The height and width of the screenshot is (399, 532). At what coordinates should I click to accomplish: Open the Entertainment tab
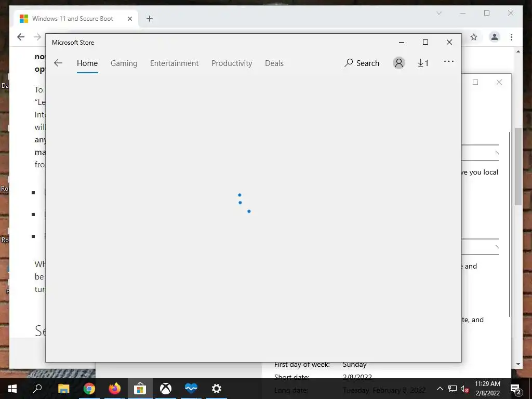(x=175, y=63)
